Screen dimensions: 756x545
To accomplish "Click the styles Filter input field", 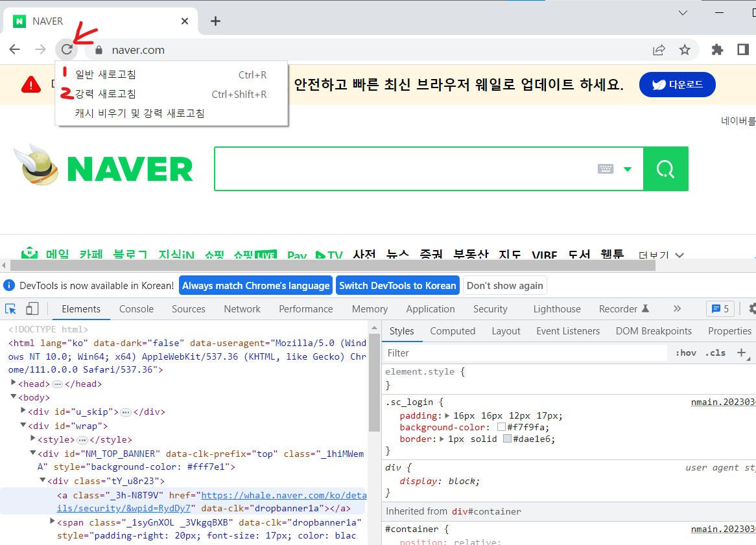I will (x=526, y=353).
